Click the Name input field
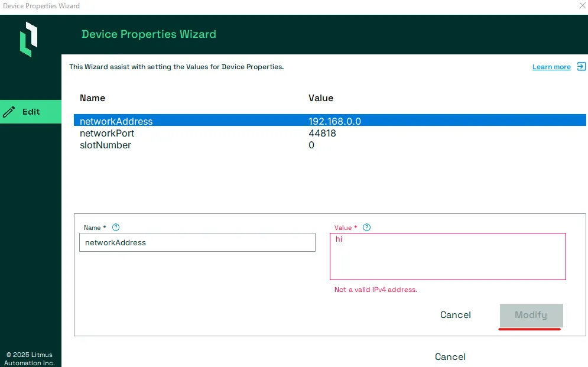The height and width of the screenshot is (367, 588). [197, 242]
